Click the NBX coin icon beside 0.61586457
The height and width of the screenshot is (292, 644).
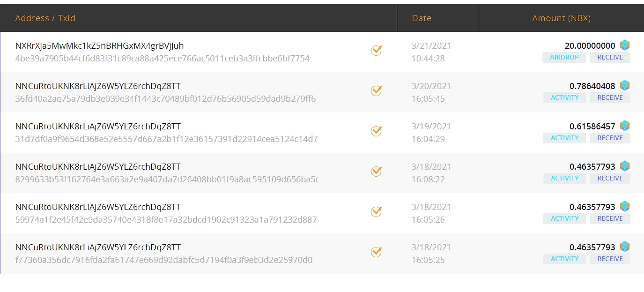pos(625,126)
